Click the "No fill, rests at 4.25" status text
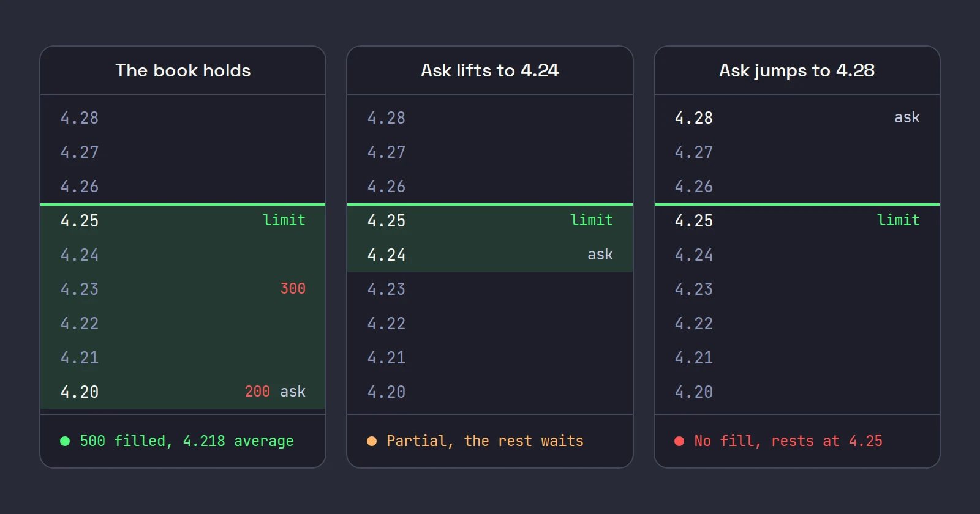Image resolution: width=980 pixels, height=514 pixels. coord(788,441)
